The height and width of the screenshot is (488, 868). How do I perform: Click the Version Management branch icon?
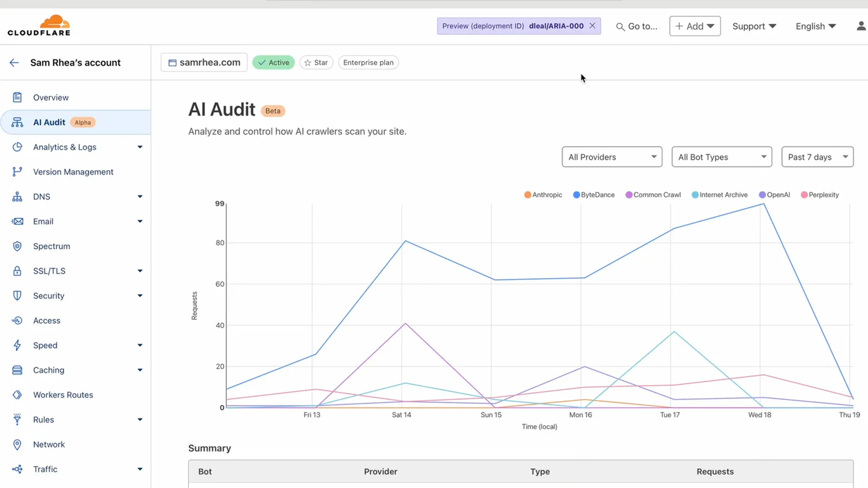click(17, 172)
